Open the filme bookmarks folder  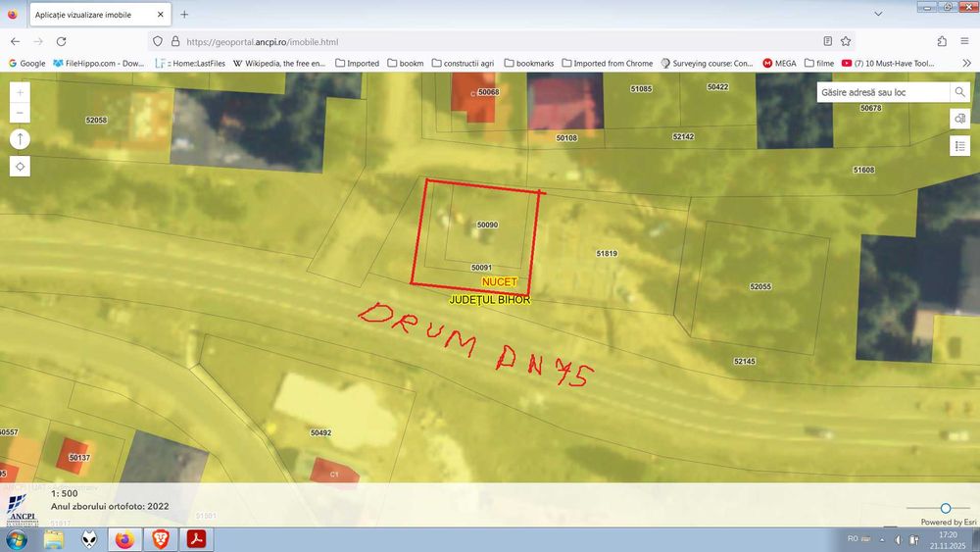pyautogui.click(x=818, y=63)
